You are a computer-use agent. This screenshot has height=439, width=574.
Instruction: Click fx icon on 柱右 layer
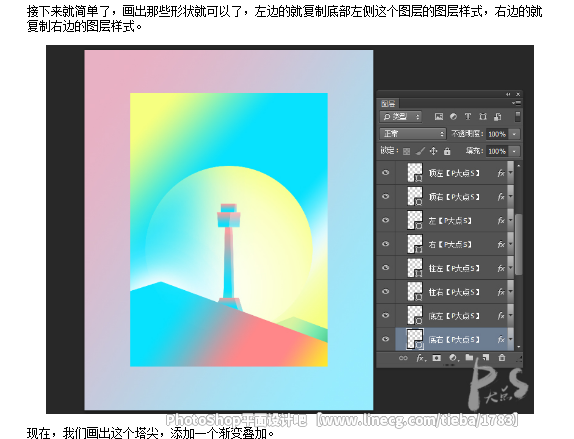click(x=501, y=292)
